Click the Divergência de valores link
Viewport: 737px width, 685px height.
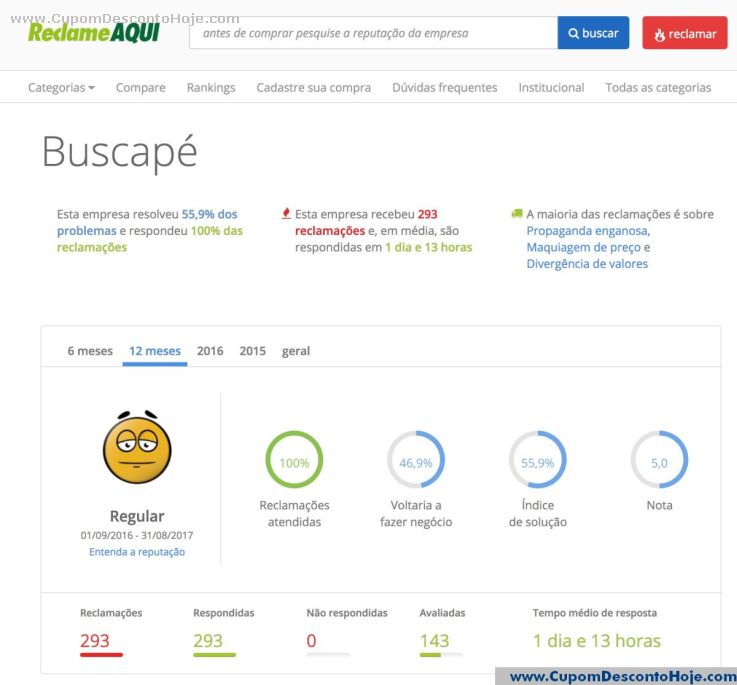pyautogui.click(x=587, y=264)
